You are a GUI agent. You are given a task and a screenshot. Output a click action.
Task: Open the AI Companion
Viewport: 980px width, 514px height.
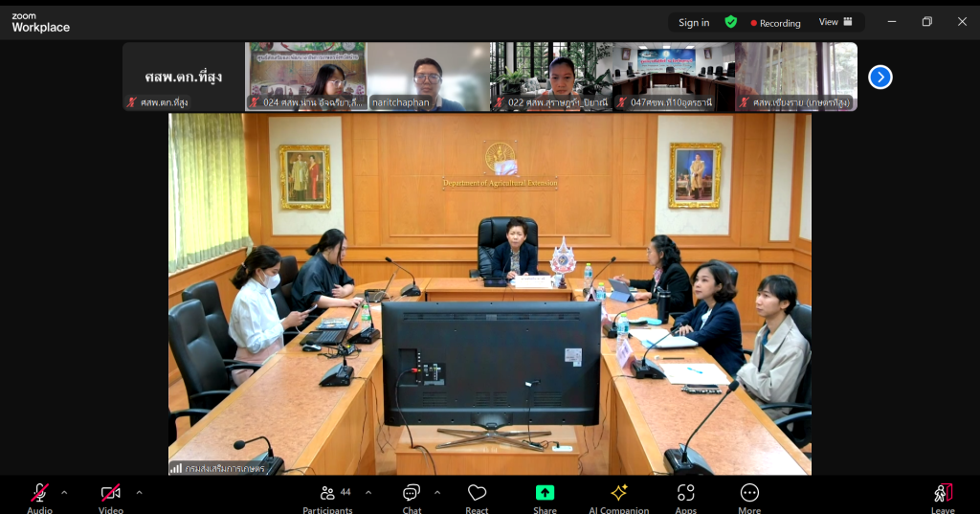point(618,494)
